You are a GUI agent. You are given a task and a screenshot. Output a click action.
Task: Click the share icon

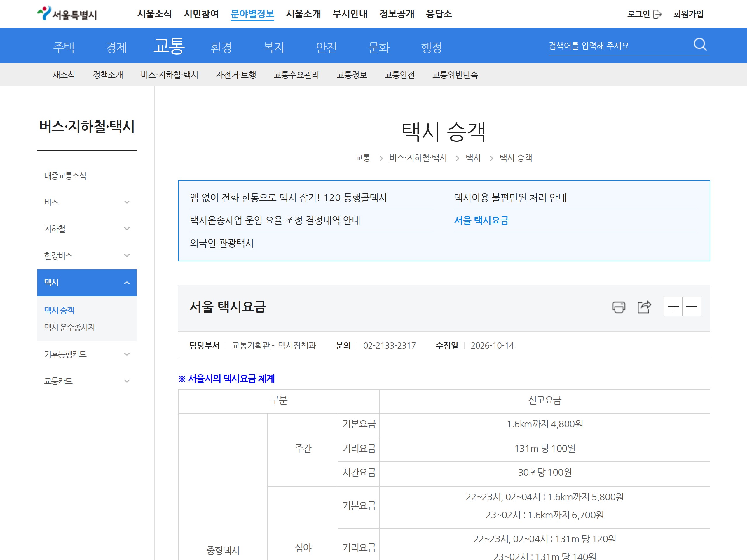644,307
